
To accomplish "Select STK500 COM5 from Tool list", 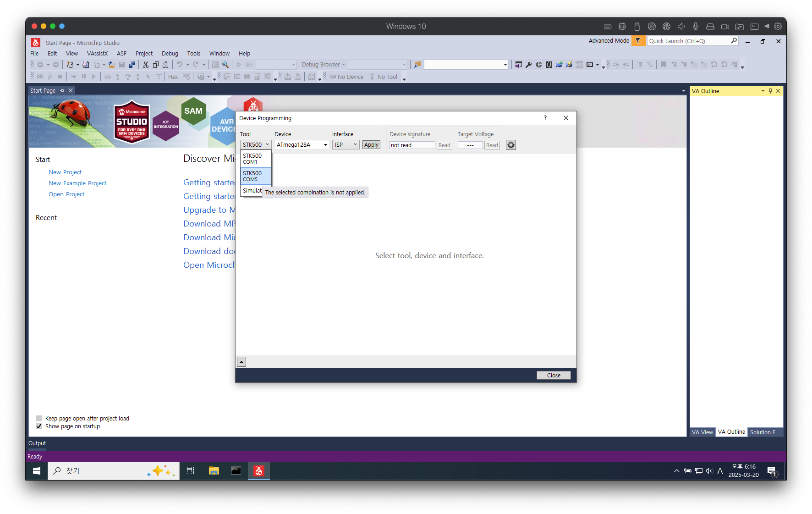I will click(x=256, y=176).
